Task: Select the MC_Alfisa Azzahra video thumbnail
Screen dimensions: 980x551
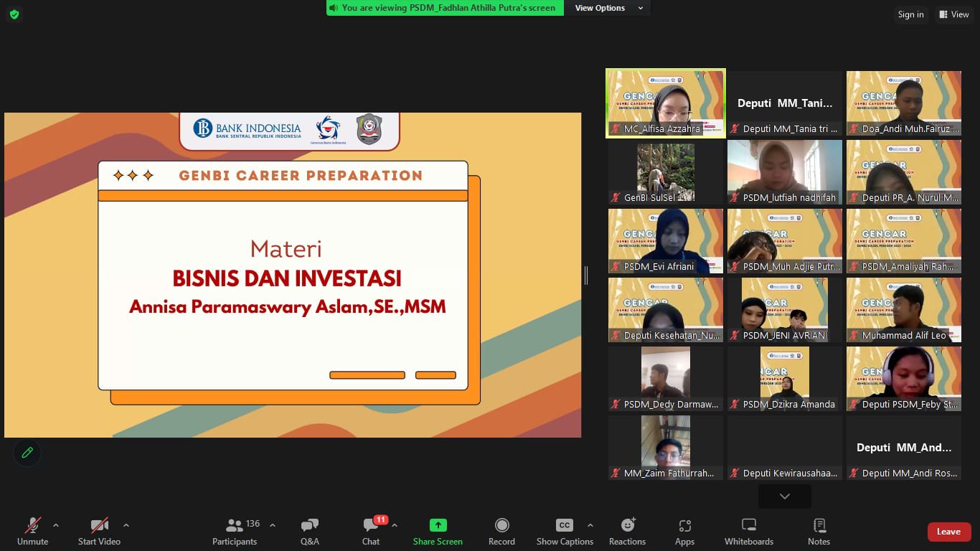Action: point(665,103)
